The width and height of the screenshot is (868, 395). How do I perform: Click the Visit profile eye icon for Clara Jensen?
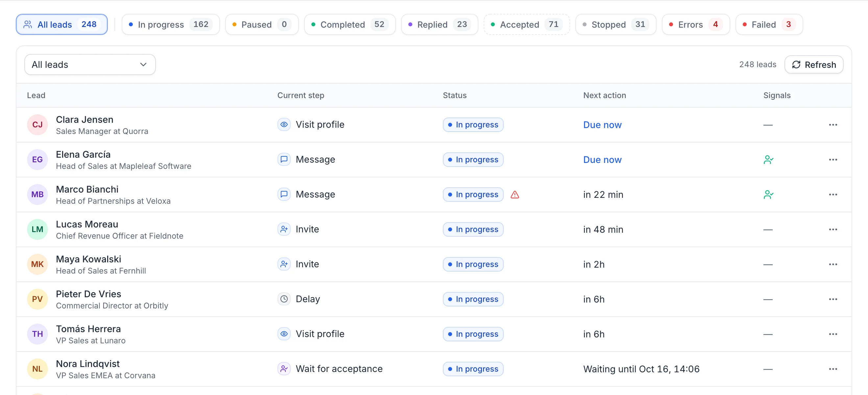pos(284,124)
